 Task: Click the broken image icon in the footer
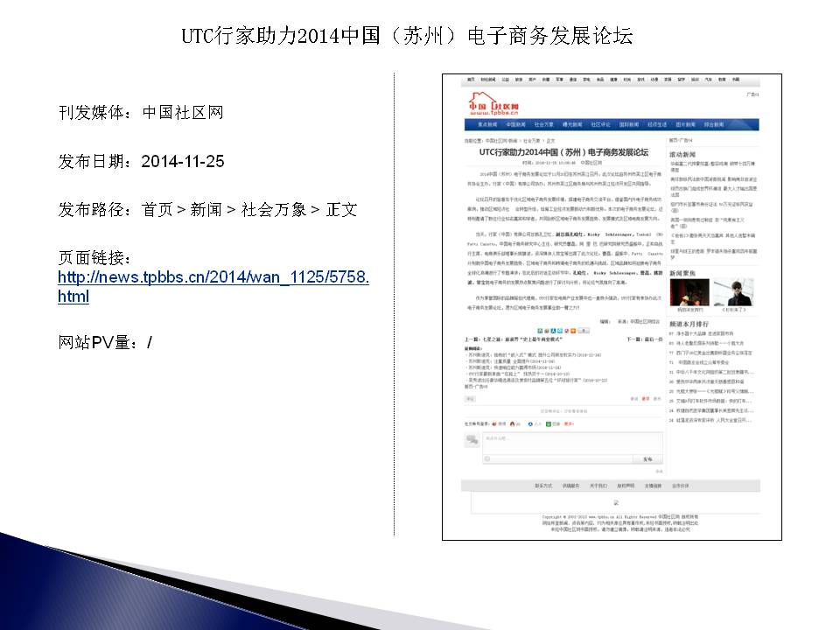pyautogui.click(x=616, y=502)
